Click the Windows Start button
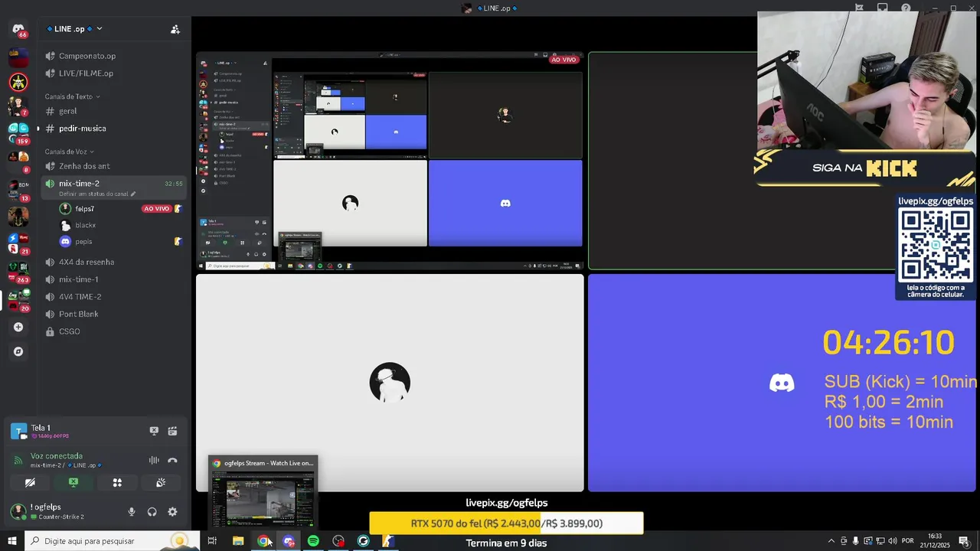Image resolution: width=980 pixels, height=551 pixels. click(11, 541)
